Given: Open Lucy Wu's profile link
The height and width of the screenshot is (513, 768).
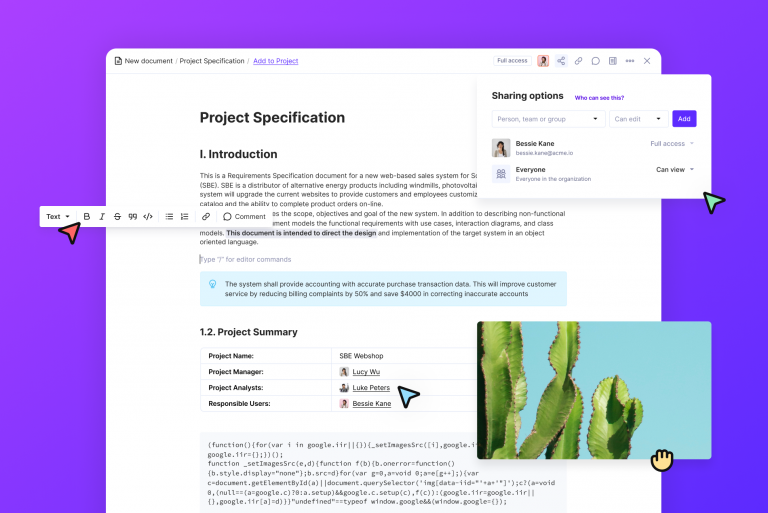Looking at the screenshot, I should (x=366, y=372).
